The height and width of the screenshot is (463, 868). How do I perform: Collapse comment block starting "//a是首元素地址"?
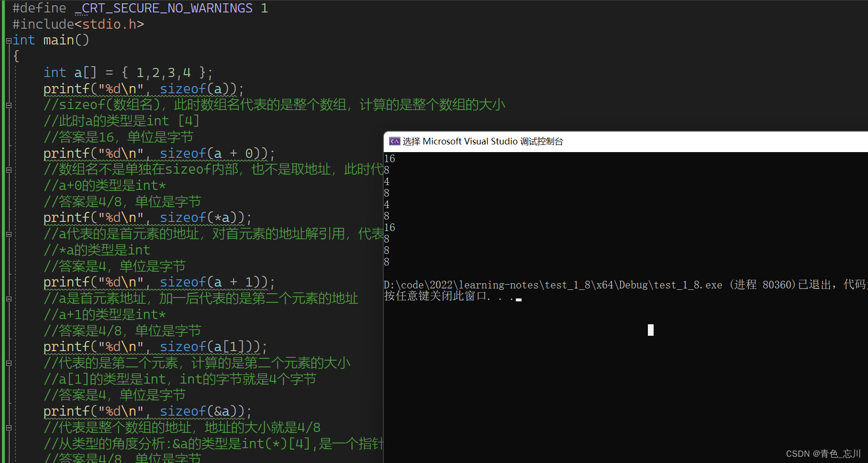[x=9, y=299]
